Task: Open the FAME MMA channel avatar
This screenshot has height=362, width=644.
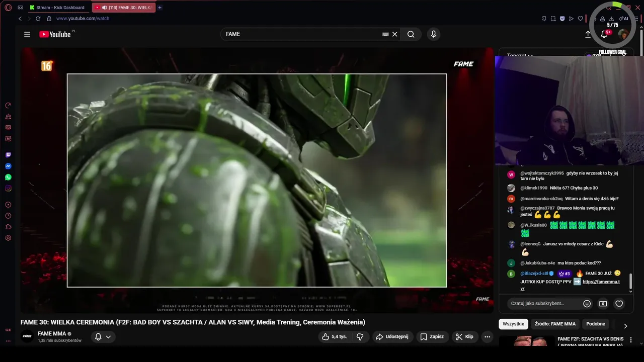Action: [27, 336]
